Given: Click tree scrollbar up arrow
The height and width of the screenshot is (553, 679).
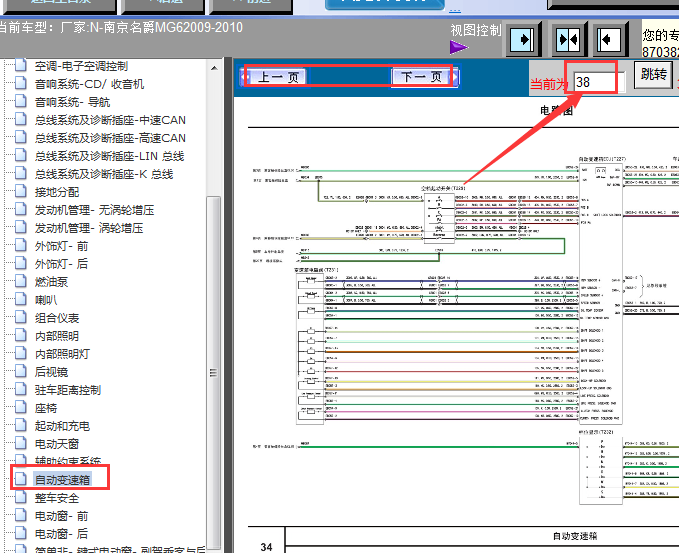Looking at the screenshot, I should [213, 68].
